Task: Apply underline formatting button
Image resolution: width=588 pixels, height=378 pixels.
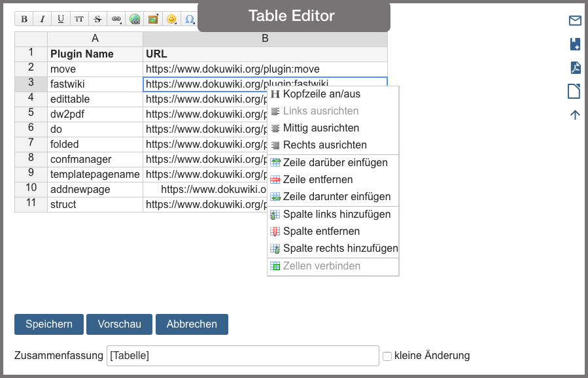Action: click(x=60, y=19)
